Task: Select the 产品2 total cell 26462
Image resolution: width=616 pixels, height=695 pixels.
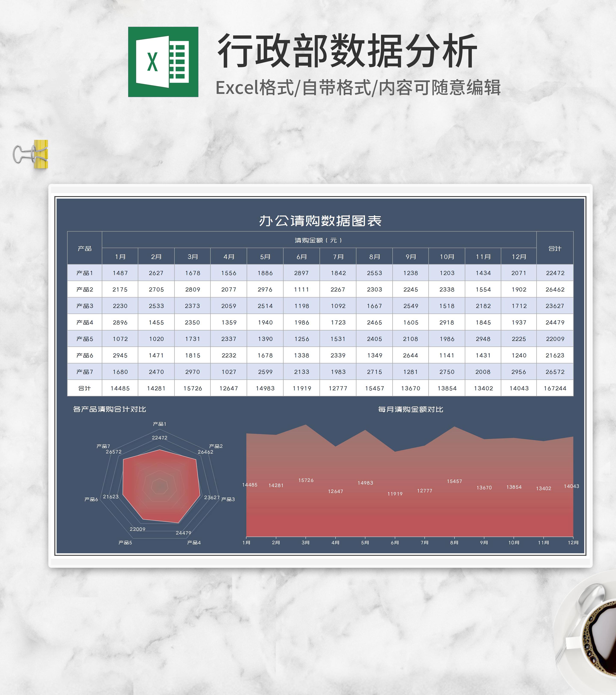Action: point(554,289)
